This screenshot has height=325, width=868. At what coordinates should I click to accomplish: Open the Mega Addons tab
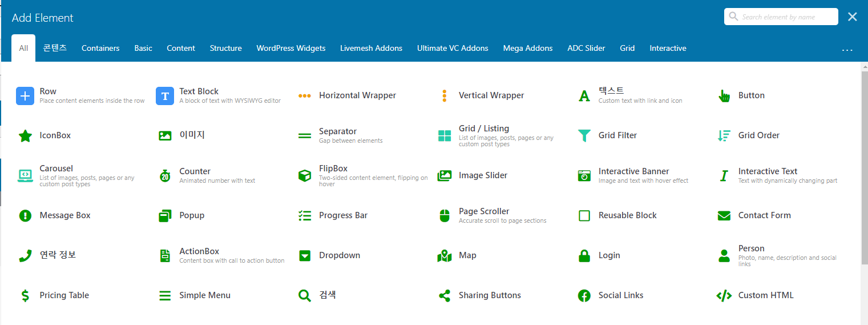click(x=528, y=48)
